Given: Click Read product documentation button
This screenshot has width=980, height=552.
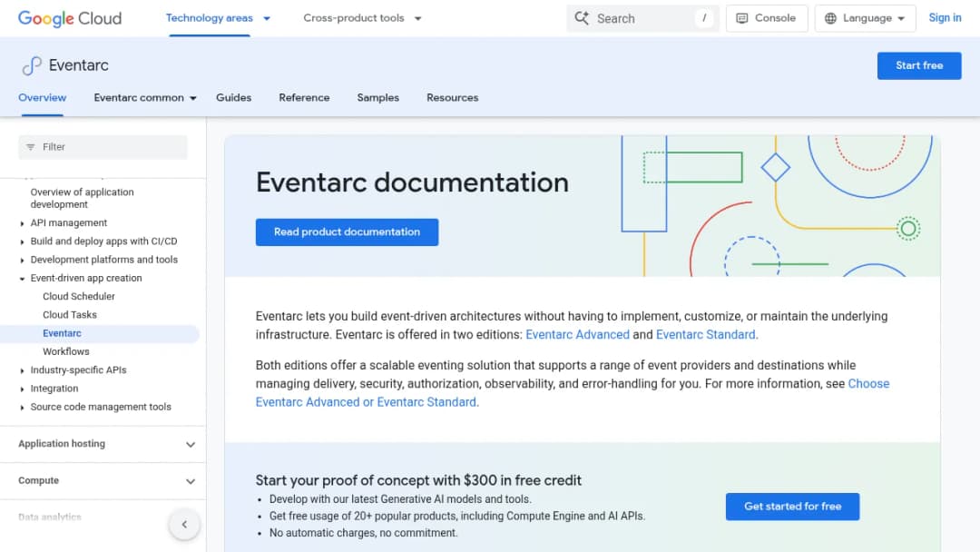Looking at the screenshot, I should point(347,232).
